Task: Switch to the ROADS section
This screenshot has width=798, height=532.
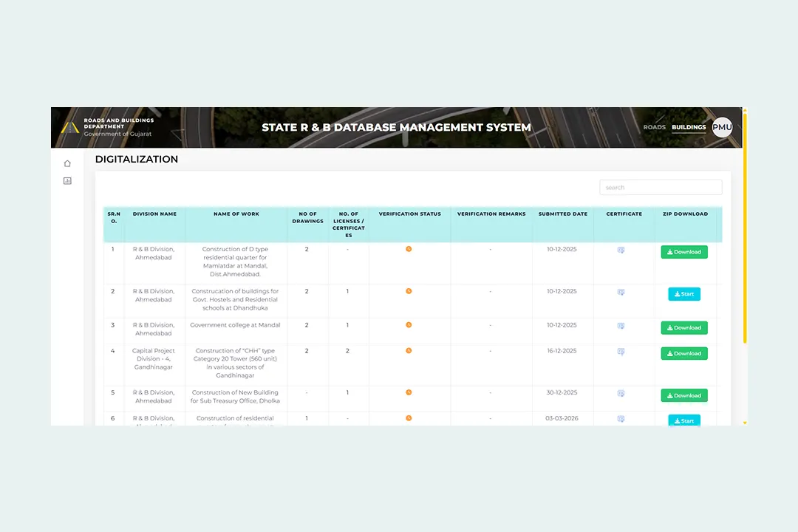Action: click(x=654, y=127)
